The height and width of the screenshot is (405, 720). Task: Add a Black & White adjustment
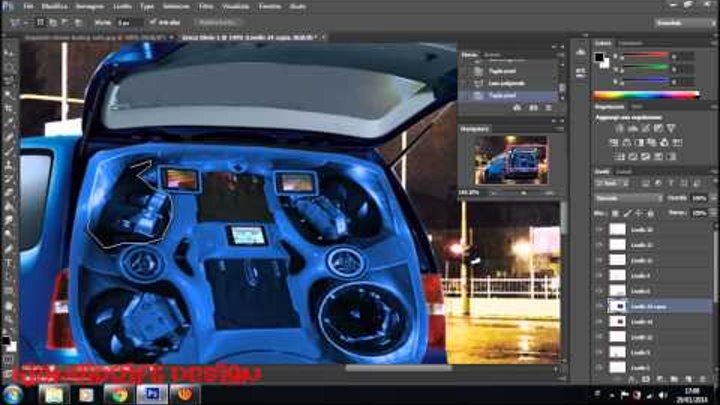639,143
